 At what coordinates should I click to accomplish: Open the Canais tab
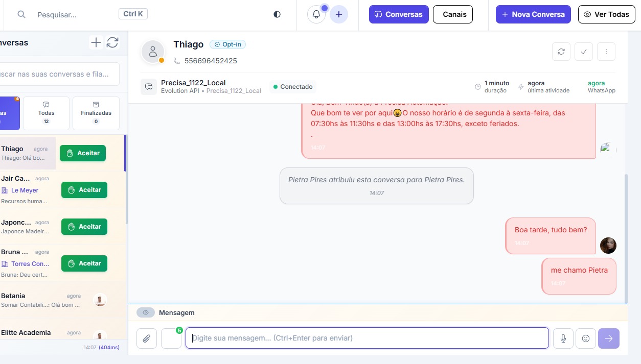(x=453, y=14)
